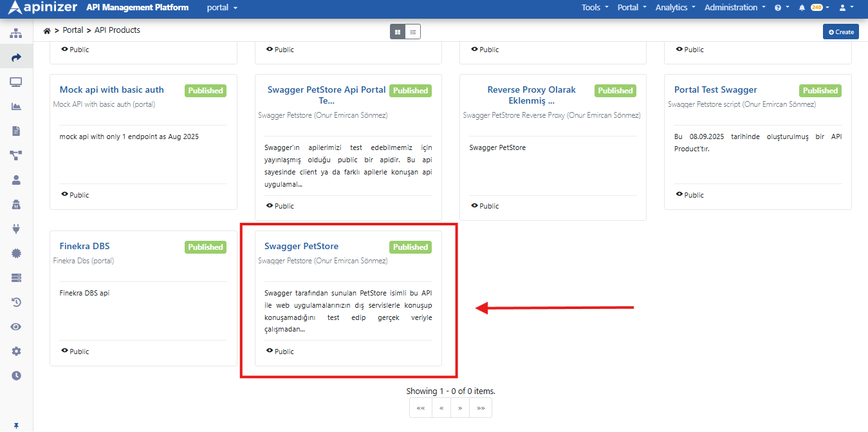Click Public eye label on Finekra DBS card
The height and width of the screenshot is (432, 868).
click(x=75, y=351)
